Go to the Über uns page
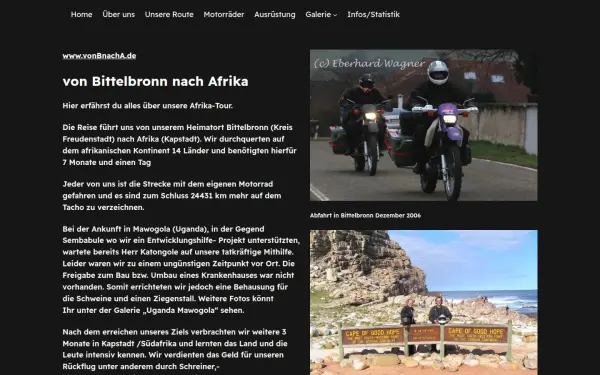The width and height of the screenshot is (600, 375). tap(119, 15)
